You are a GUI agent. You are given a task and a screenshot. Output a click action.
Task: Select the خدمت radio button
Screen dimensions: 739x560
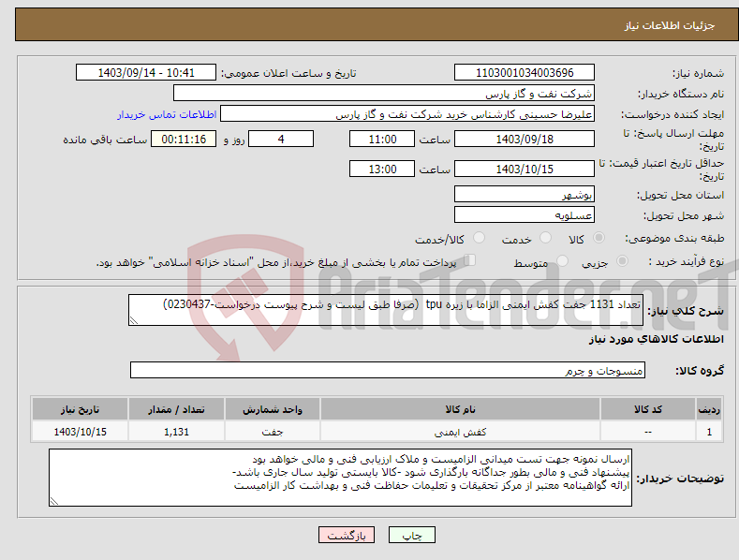coord(545,238)
